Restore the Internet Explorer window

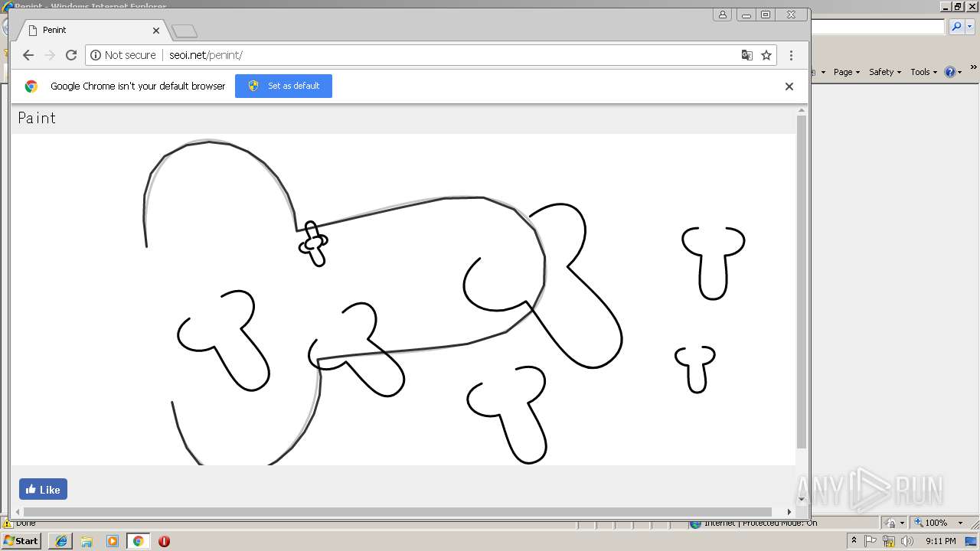(958, 6)
